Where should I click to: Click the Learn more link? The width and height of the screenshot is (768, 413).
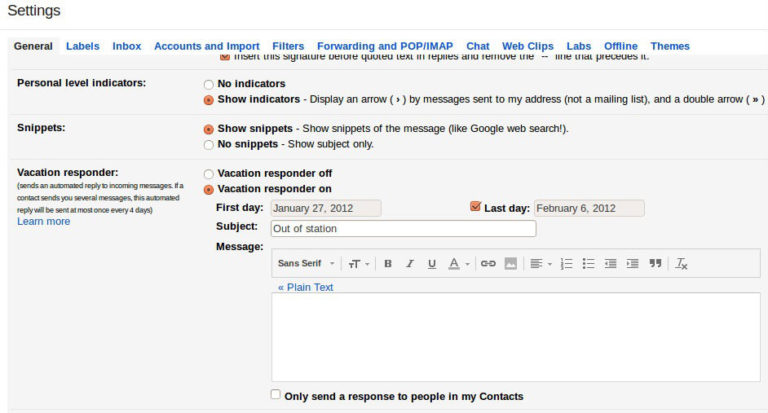44,221
